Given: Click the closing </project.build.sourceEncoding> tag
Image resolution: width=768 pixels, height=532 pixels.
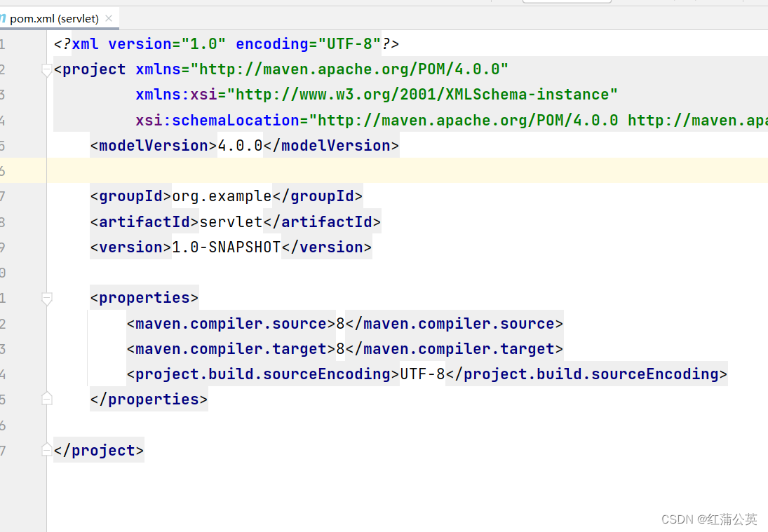Looking at the screenshot, I should [586, 374].
